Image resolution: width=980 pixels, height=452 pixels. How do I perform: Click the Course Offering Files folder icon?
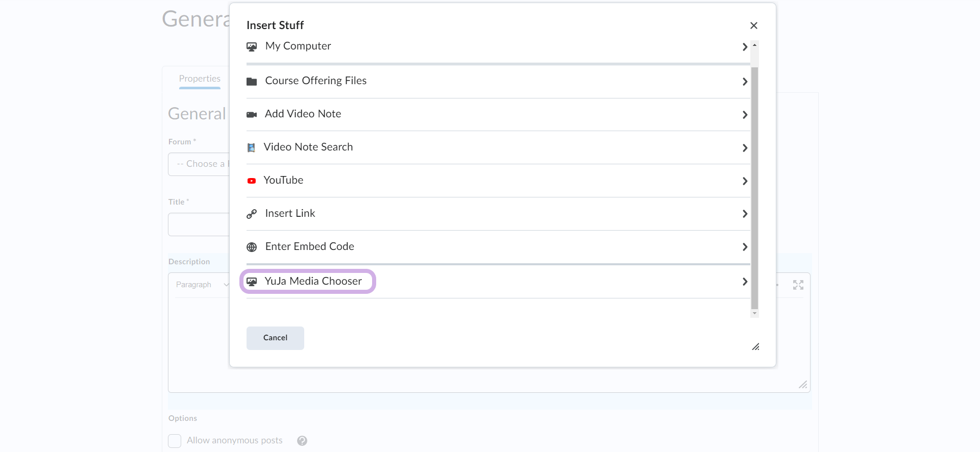tap(252, 82)
